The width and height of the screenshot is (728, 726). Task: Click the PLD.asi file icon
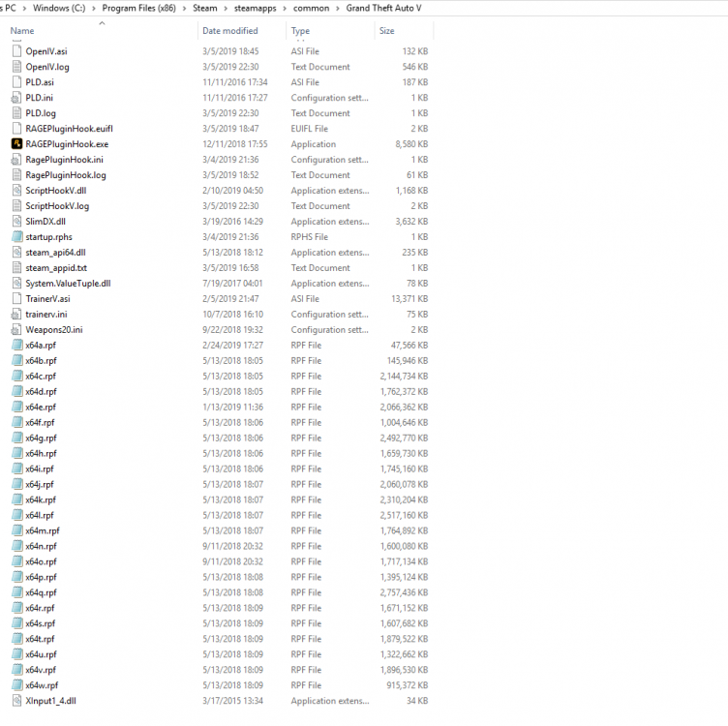click(x=16, y=82)
